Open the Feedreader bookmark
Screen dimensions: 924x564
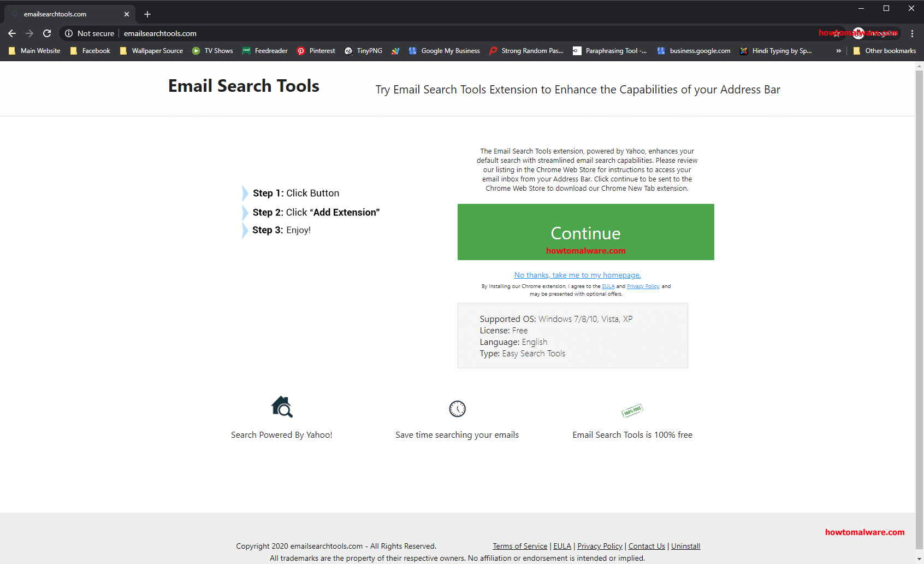265,51
